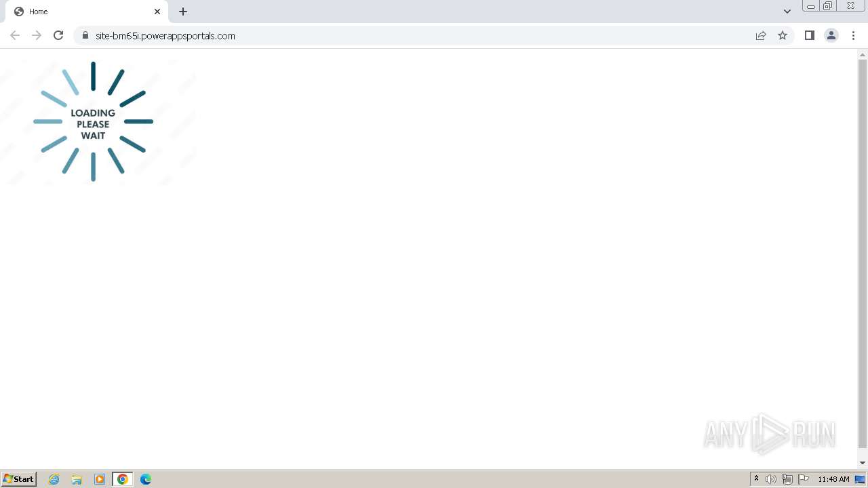
Task: Open the Chrome three-dot menu
Action: pos(854,36)
